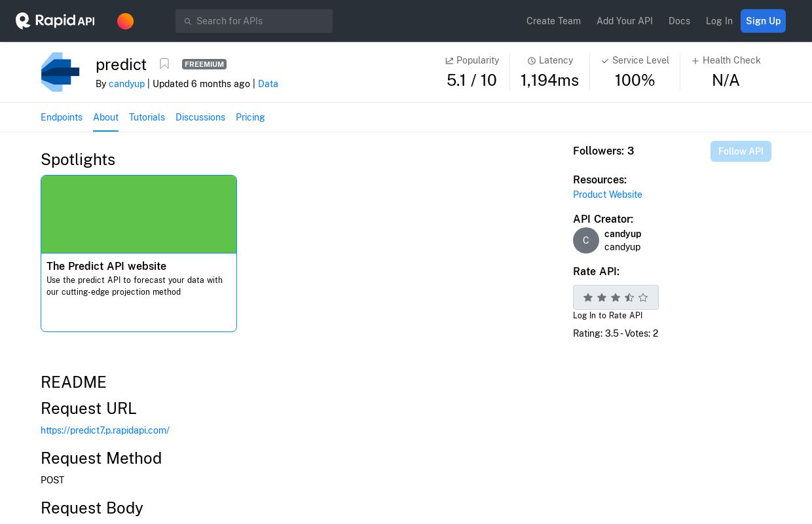Click the Request Body heading

pyautogui.click(x=92, y=508)
